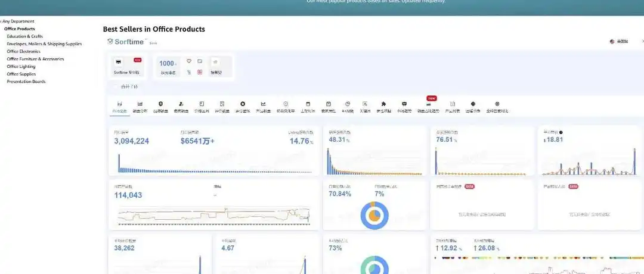Open the Sorftime desktop edition printer icon
The width and height of the screenshot is (644, 274).
coord(119,62)
